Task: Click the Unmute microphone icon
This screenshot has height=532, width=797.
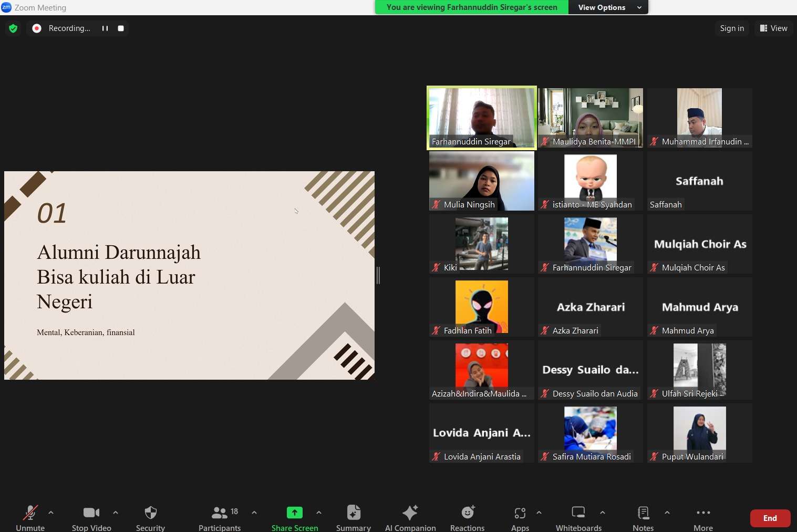Action: (x=30, y=513)
